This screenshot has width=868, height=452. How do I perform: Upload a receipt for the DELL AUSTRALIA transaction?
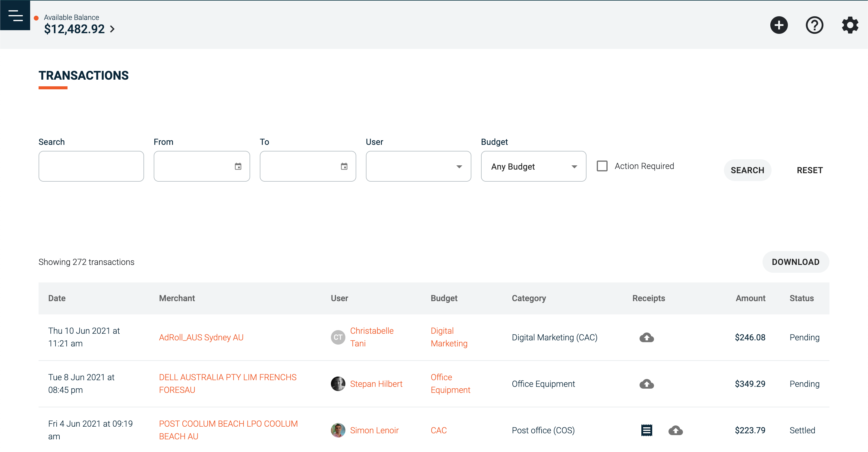coord(647,384)
